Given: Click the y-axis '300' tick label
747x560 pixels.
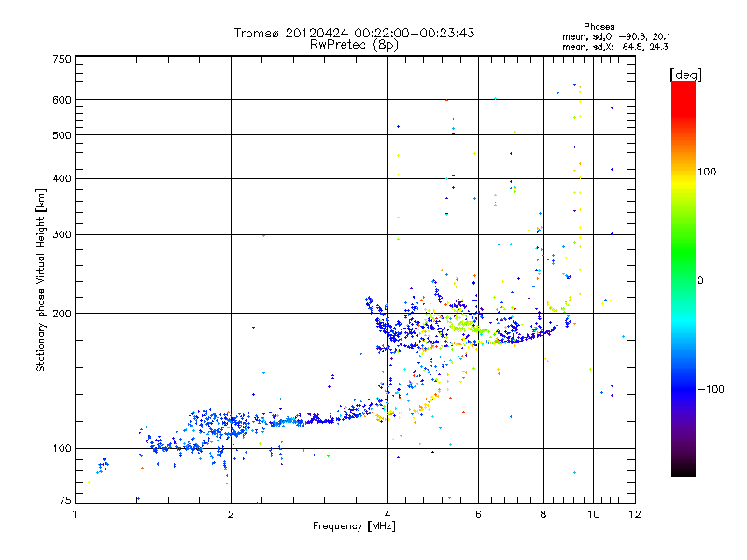Looking at the screenshot, I should pyautogui.click(x=62, y=235).
